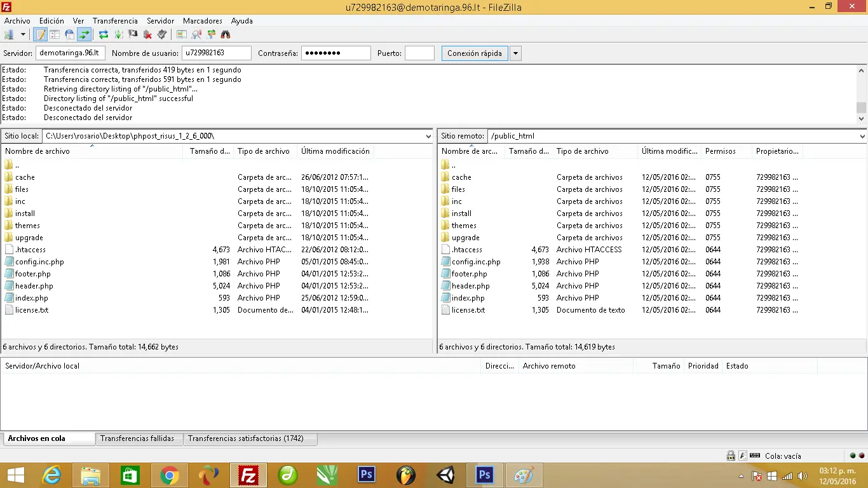Screen dimensions: 868x488
Task: Open the Marcadores menu
Action: [203, 21]
